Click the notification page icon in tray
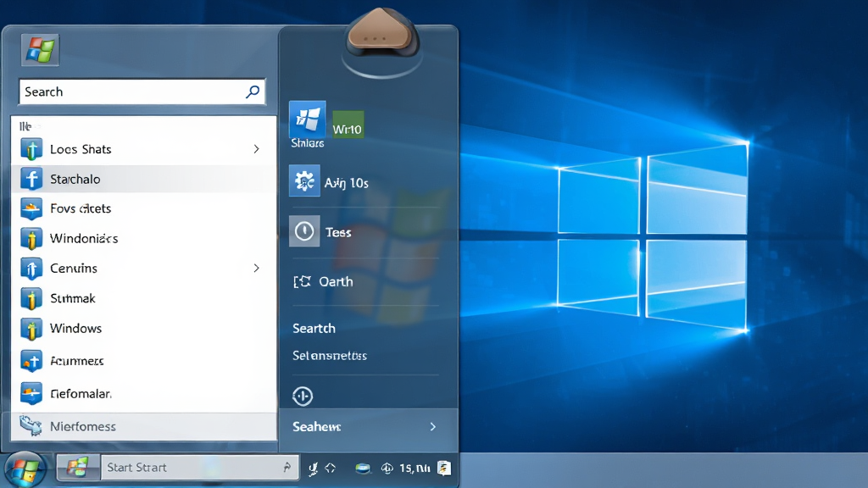This screenshot has width=868, height=488. (443, 468)
